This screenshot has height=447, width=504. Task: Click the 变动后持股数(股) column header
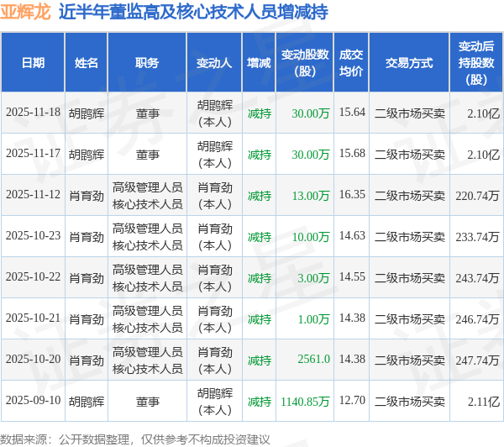tap(477, 63)
